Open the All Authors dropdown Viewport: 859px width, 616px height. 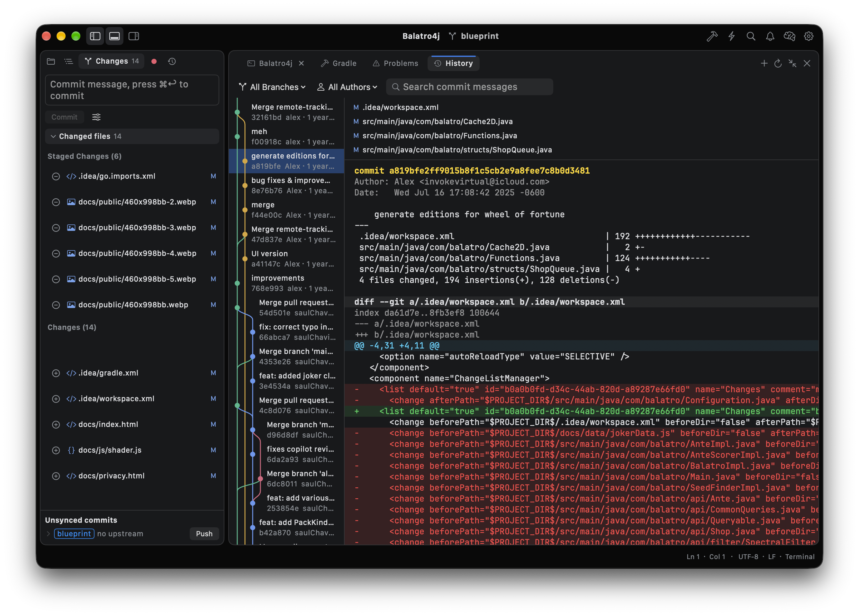pos(347,87)
